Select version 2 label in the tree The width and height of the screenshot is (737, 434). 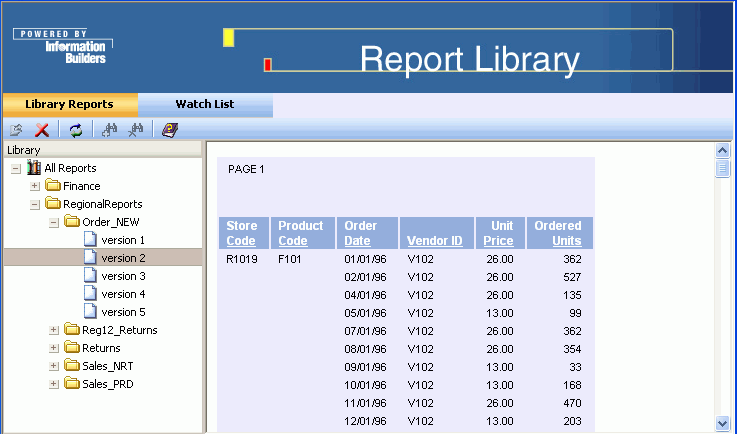coord(124,258)
